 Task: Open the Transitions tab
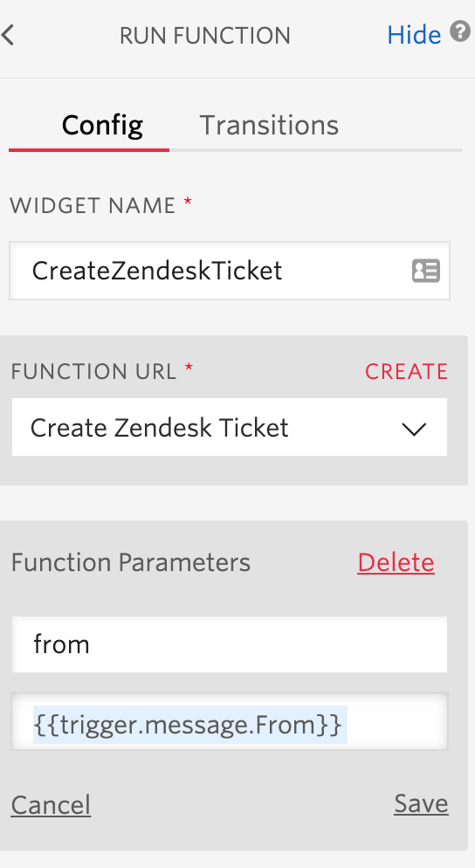(269, 125)
